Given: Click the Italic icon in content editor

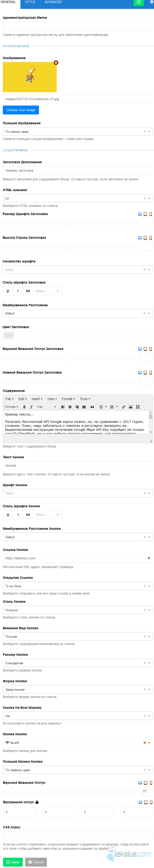Looking at the screenshot, I should tap(31, 407).
